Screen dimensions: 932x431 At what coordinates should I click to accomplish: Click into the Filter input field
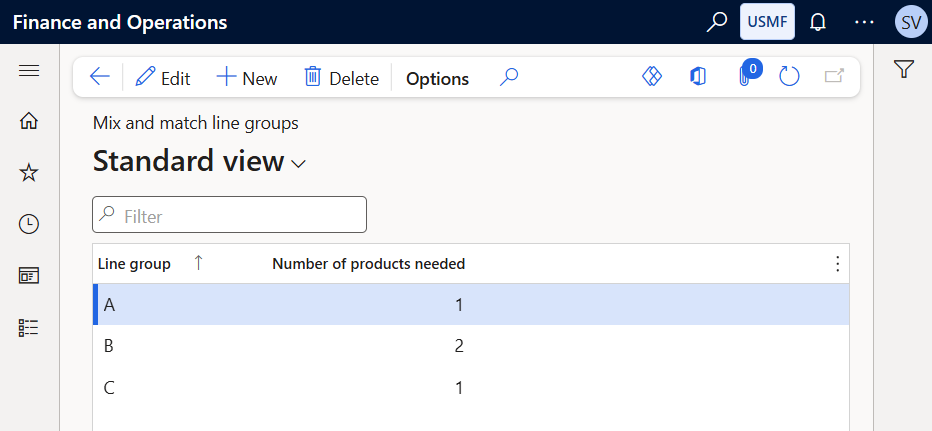[229, 215]
